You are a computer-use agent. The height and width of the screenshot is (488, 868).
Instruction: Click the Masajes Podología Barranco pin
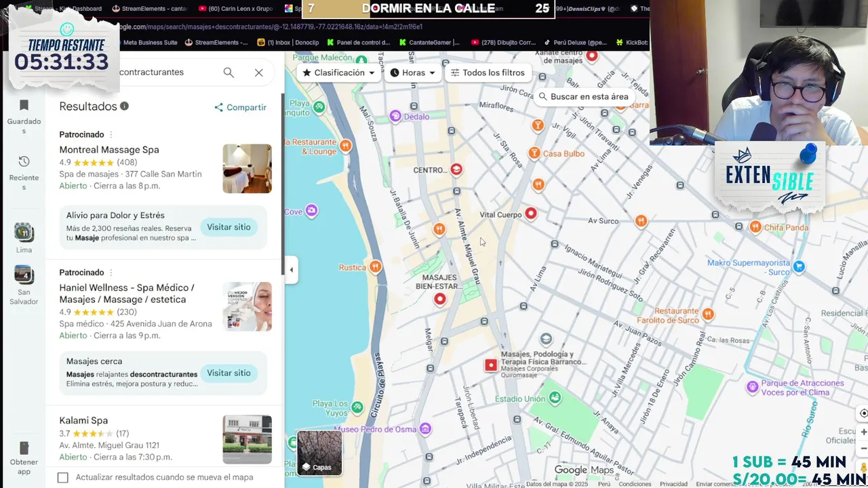(491, 365)
